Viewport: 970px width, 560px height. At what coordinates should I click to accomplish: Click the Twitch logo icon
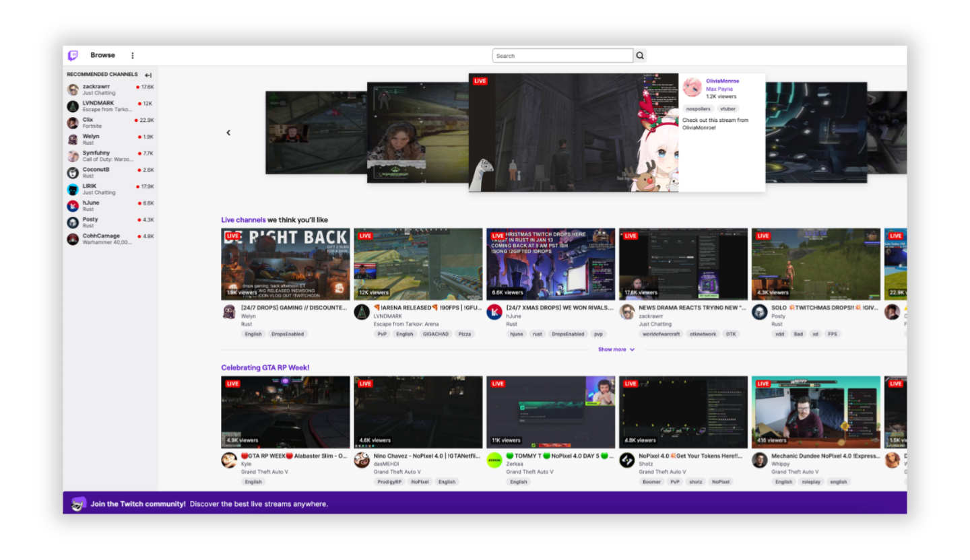point(72,55)
